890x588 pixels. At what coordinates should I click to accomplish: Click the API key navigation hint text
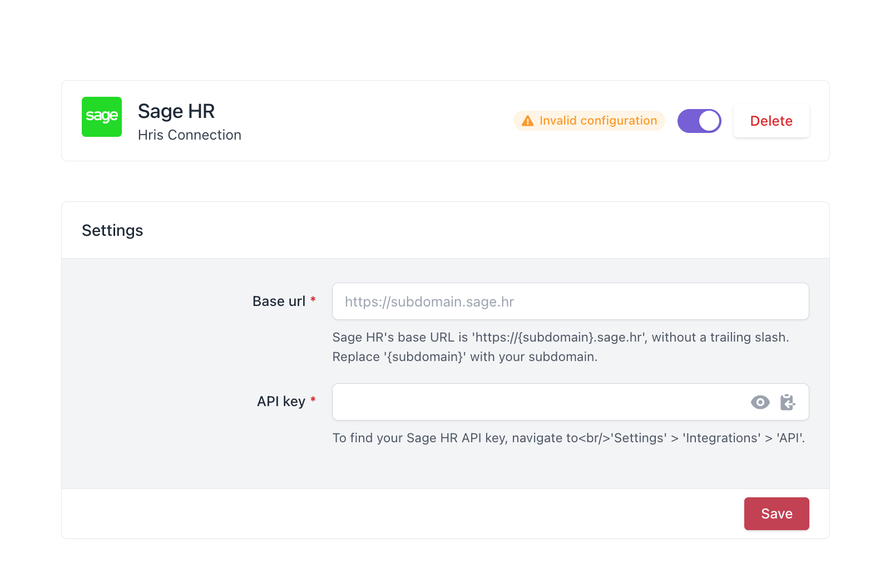point(568,438)
